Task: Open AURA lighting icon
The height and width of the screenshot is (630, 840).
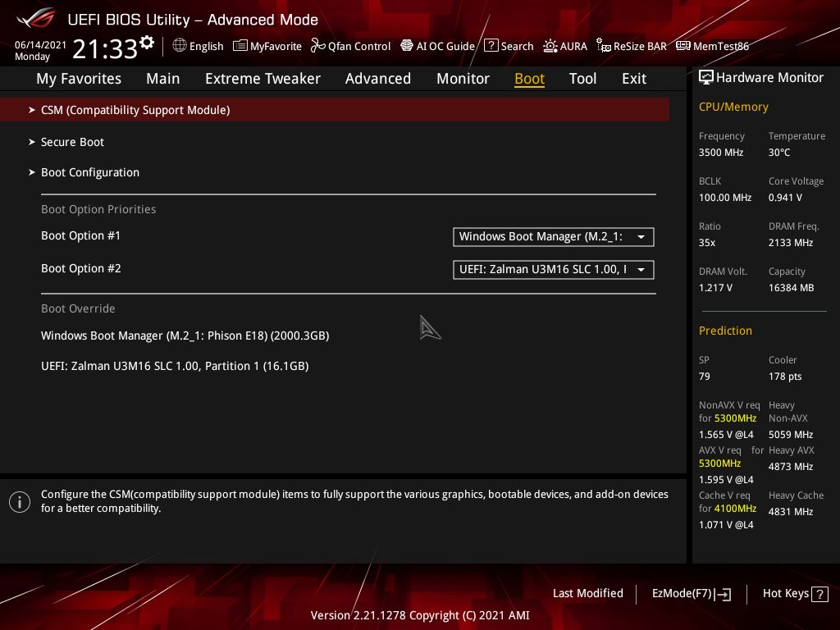Action: pyautogui.click(x=550, y=46)
